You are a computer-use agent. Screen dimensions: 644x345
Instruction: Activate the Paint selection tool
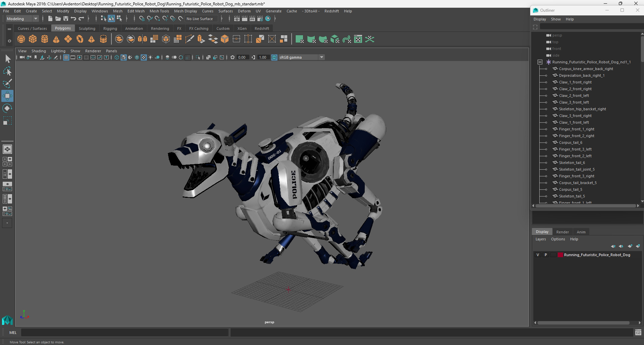(7, 83)
